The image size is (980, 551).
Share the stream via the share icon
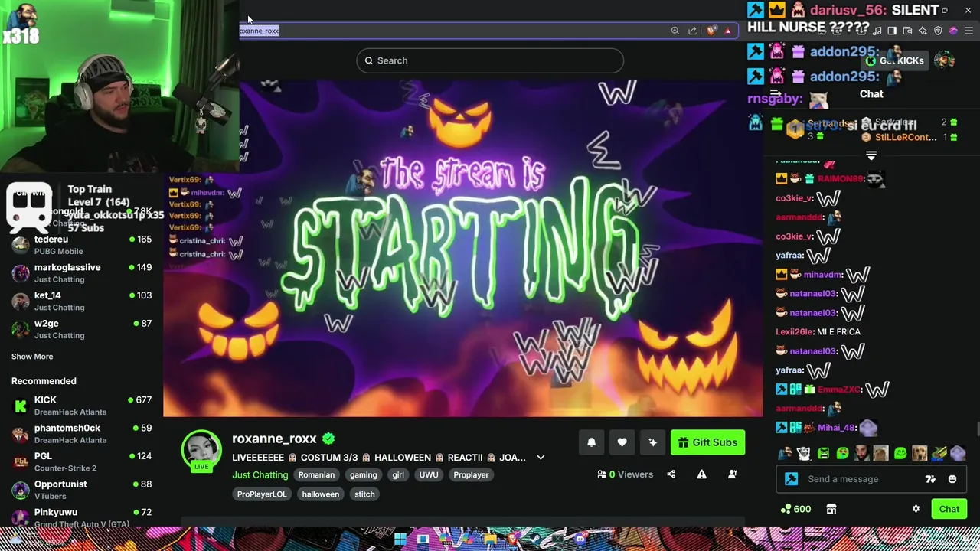click(x=671, y=474)
